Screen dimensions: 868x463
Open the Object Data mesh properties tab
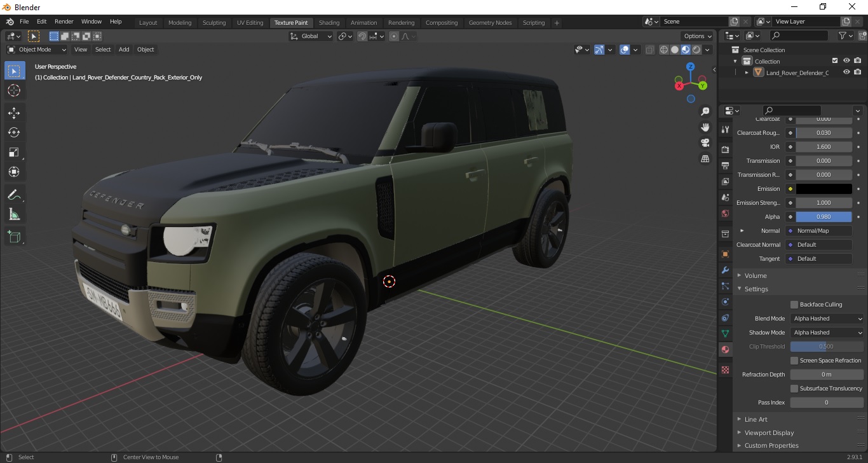point(725,333)
